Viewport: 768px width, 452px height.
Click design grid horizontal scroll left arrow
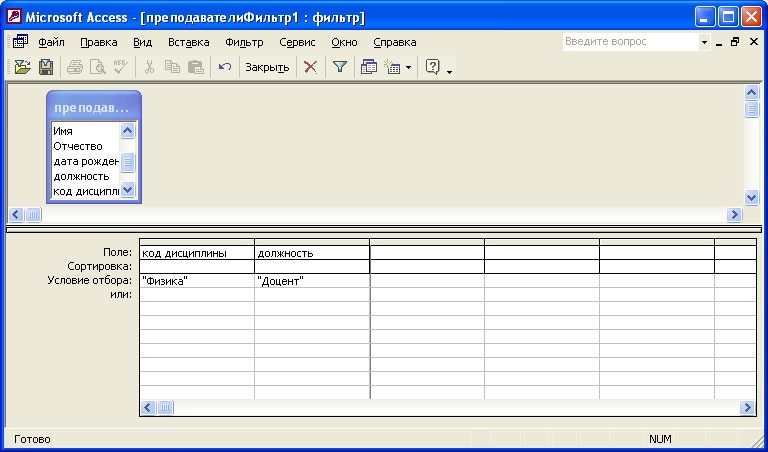(x=148, y=407)
